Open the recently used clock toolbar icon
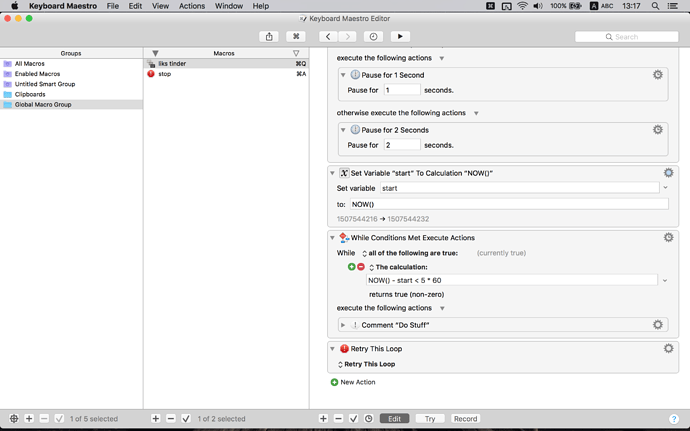 373,37
